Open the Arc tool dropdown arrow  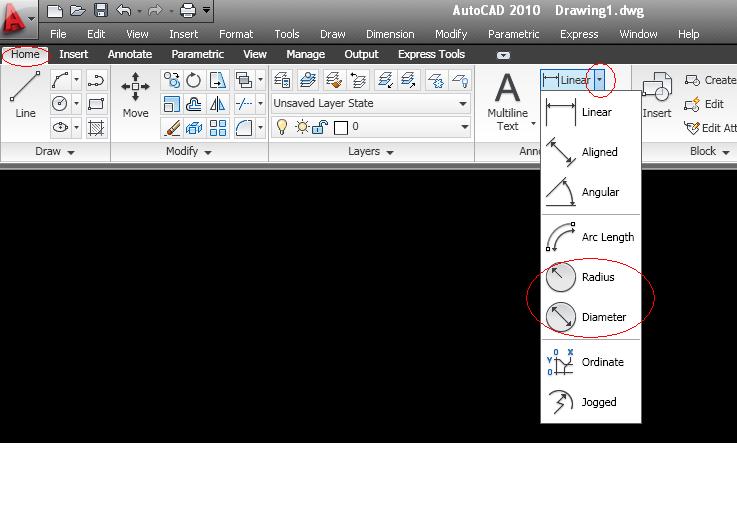(x=76, y=80)
